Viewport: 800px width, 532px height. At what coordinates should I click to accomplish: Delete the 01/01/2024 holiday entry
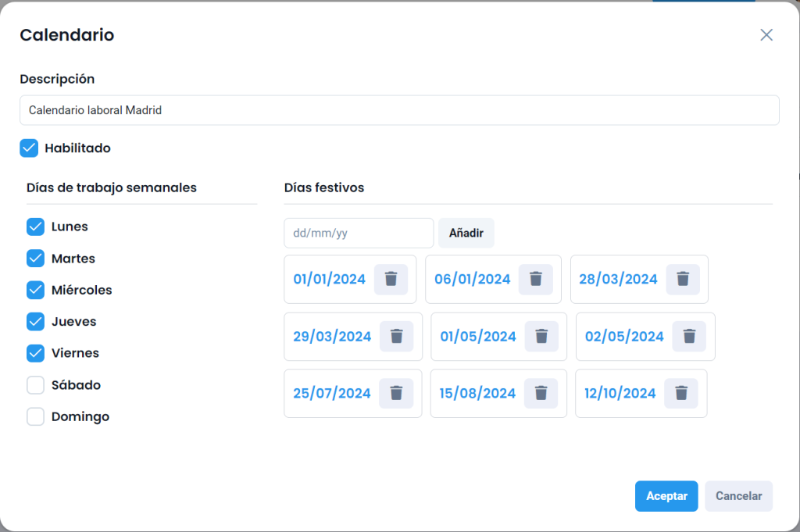(391, 280)
